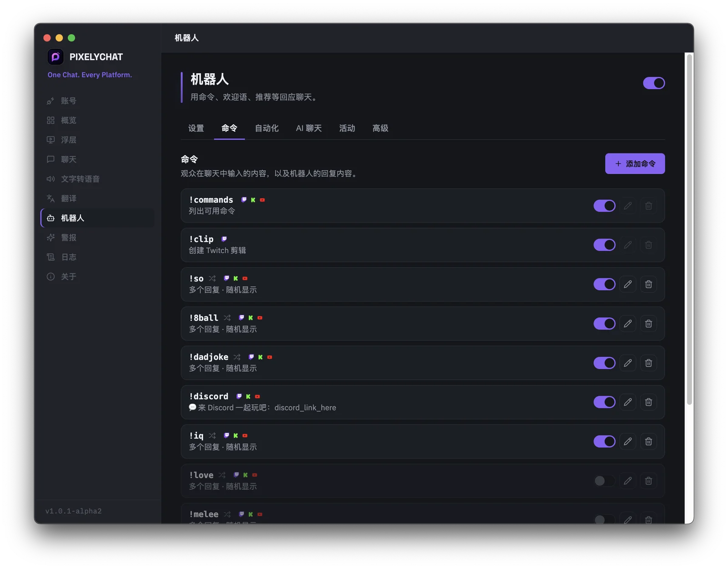Disable the !commands command toggle
This screenshot has width=728, height=569.
[x=604, y=206]
